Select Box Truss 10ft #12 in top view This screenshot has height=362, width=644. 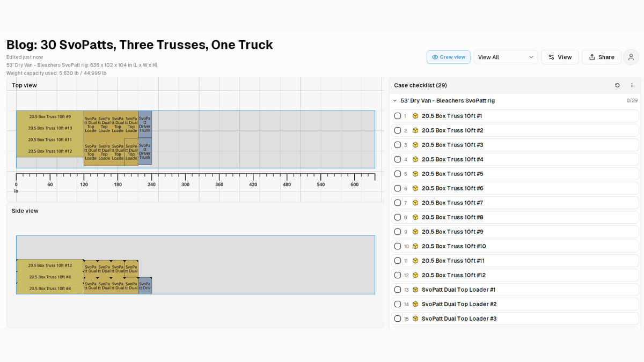point(50,151)
